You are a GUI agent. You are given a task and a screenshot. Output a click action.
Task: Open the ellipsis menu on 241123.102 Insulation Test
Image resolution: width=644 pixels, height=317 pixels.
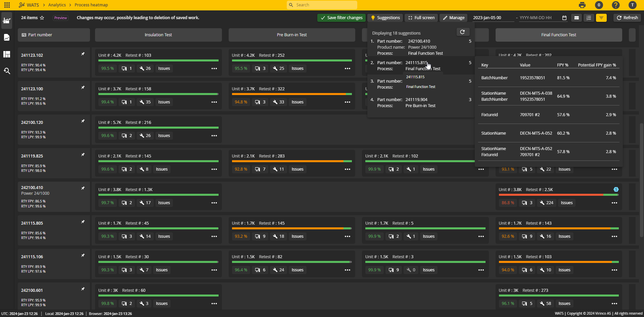coord(214,68)
